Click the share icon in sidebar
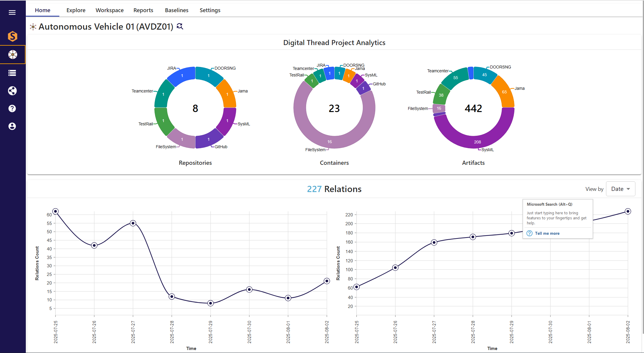 click(12, 91)
